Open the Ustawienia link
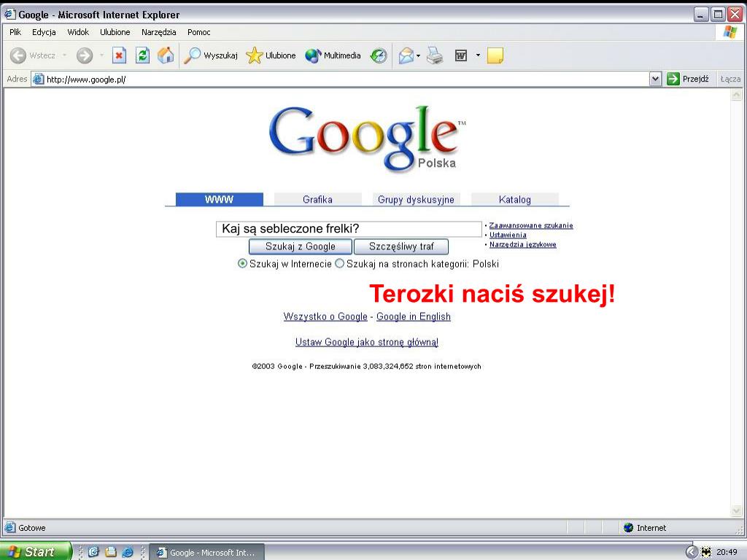Viewport: 747px width, 560px height. click(508, 235)
